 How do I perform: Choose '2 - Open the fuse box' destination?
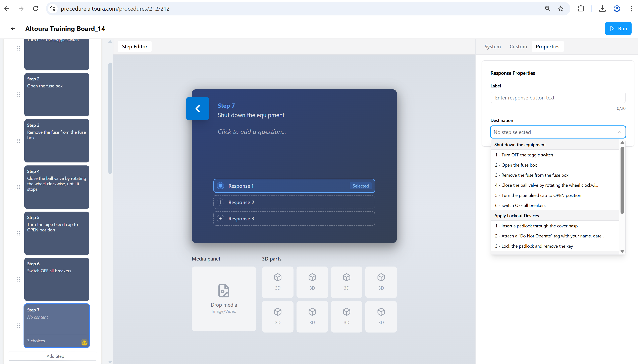tap(555, 165)
